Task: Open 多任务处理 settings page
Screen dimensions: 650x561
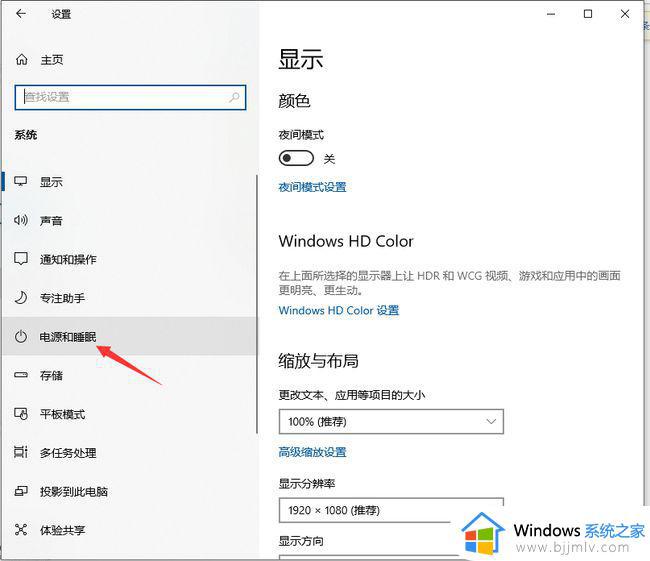Action: tap(129, 452)
